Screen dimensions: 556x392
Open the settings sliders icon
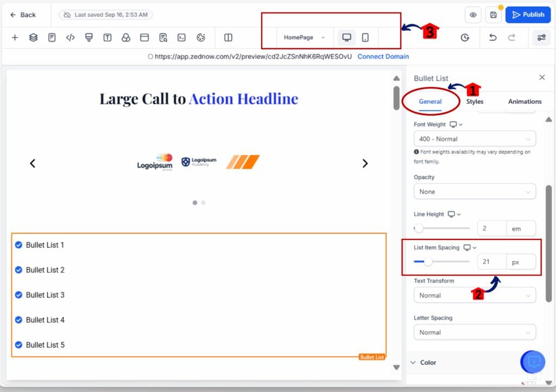coord(541,37)
